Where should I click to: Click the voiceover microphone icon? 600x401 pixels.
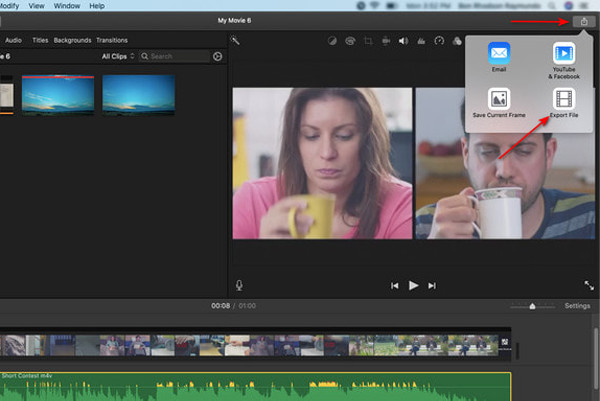pyautogui.click(x=239, y=285)
